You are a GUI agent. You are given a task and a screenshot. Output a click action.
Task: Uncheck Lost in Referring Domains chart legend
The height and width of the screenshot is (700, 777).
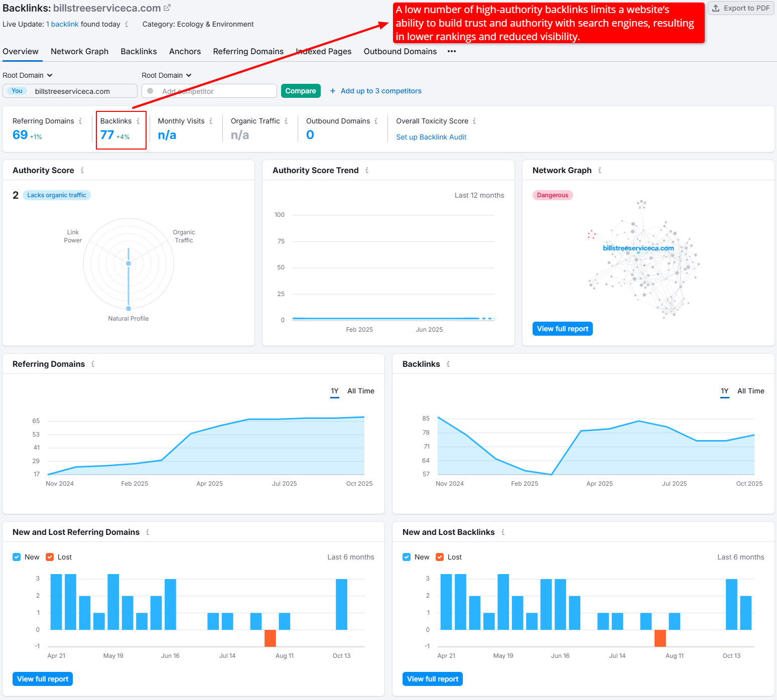coord(50,557)
